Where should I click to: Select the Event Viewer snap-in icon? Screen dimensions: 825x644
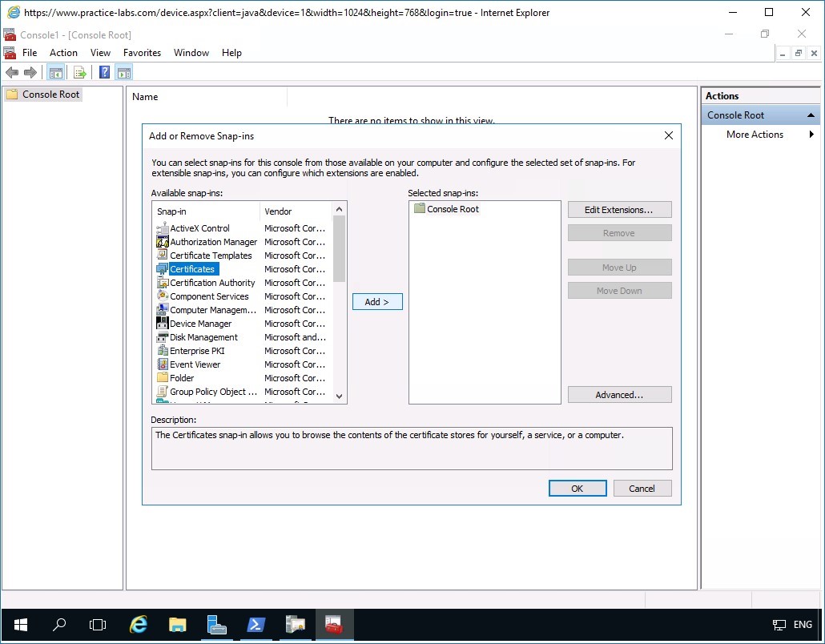click(162, 364)
